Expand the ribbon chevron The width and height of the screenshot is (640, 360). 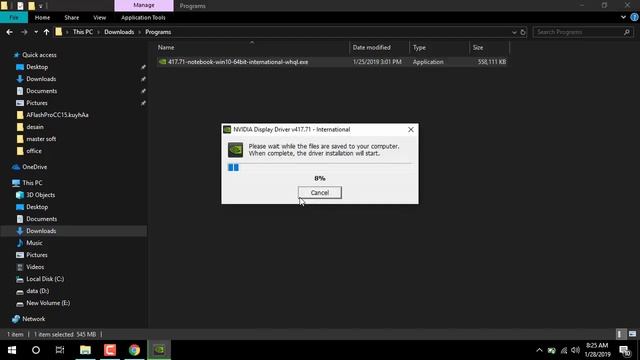623,17
